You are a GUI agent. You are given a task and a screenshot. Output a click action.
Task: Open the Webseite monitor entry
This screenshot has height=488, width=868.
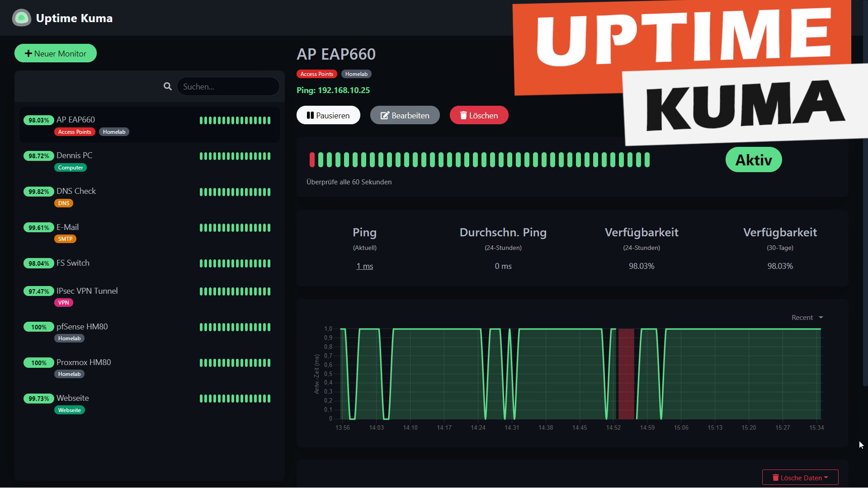tap(72, 398)
